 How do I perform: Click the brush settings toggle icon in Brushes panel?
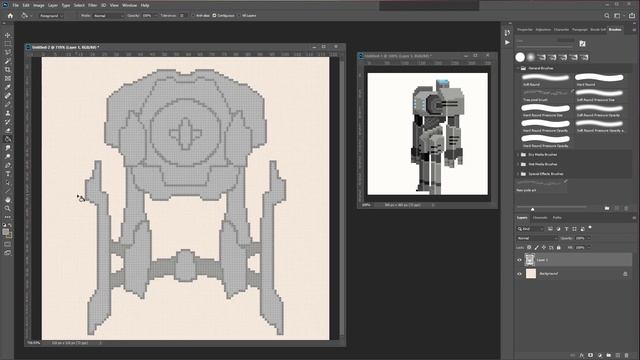[x=582, y=44]
